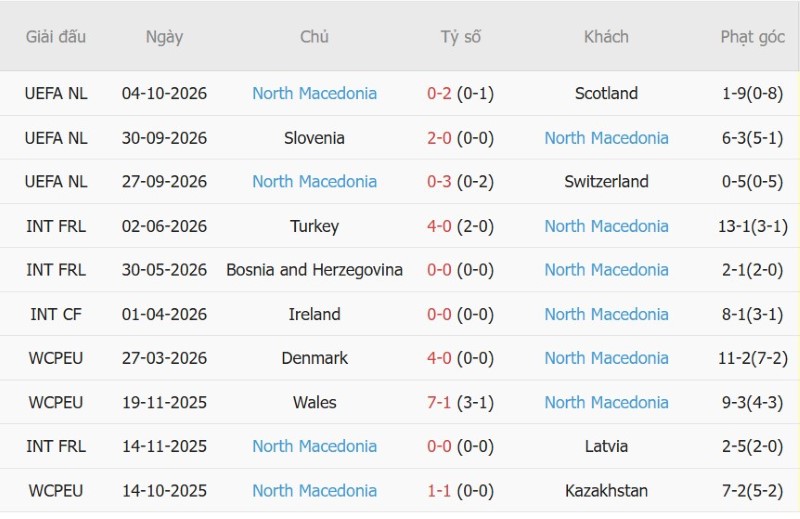800x519 pixels.
Task: Open North Macedonia link in Scotland match row
Action: click(314, 93)
